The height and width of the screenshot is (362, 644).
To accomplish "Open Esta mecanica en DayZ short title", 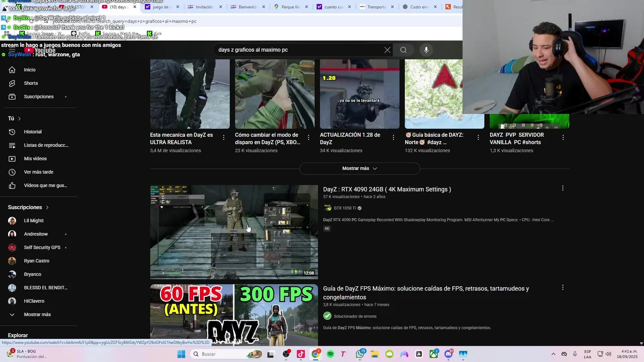I will click(x=181, y=139).
